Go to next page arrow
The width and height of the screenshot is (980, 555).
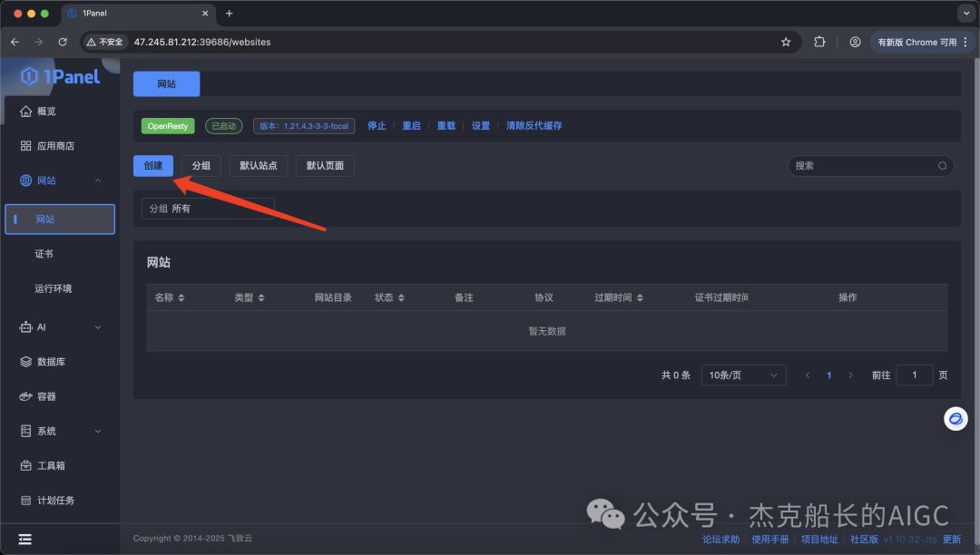850,375
